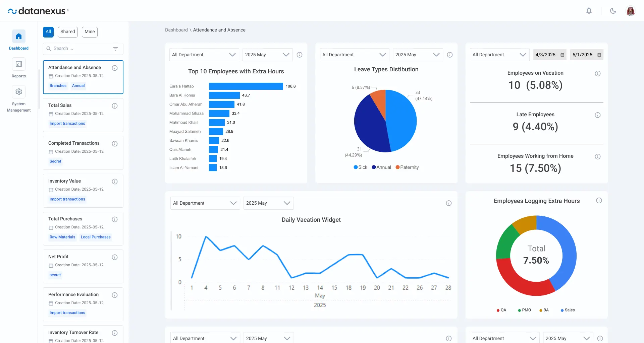Open the notifications bell icon

tap(589, 11)
